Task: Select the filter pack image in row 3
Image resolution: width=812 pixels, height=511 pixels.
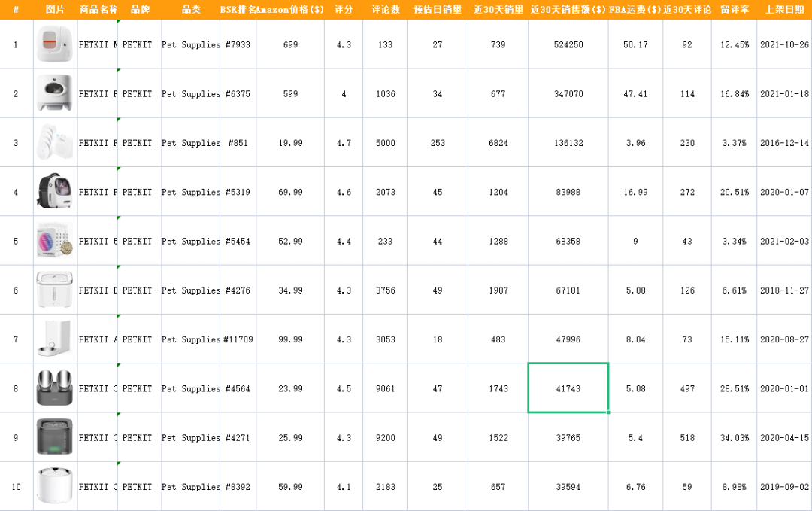Action: pyautogui.click(x=55, y=142)
